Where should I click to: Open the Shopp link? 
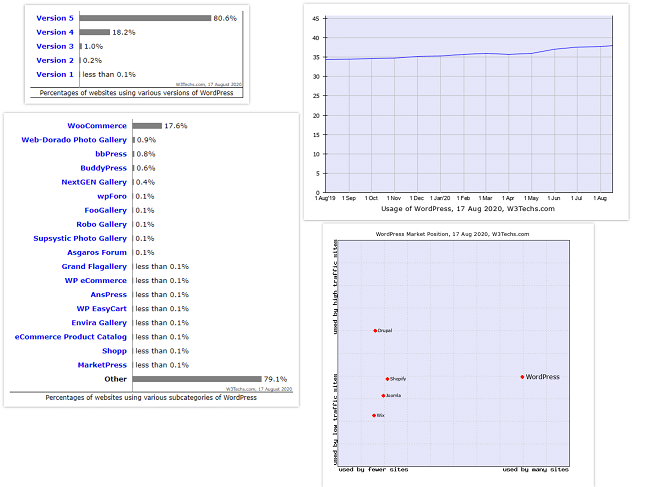pyautogui.click(x=114, y=351)
